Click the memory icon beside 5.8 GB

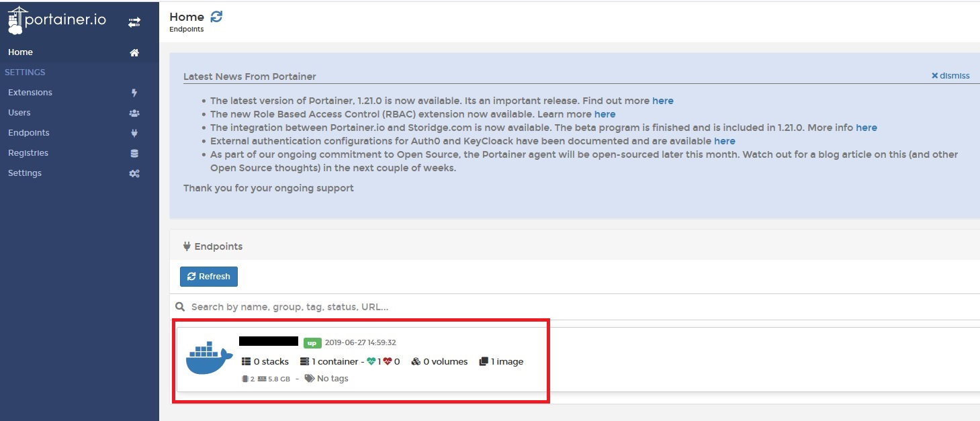(x=262, y=379)
